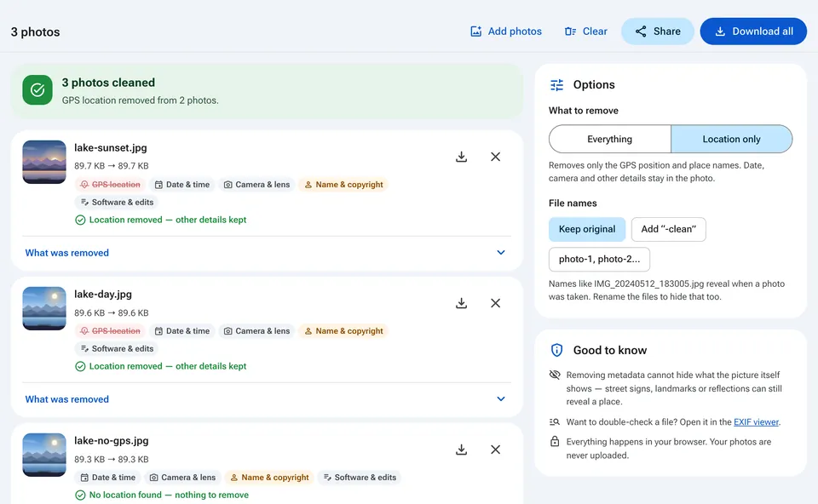Click the struck-through GPS location tag on lake-sunset.jpg

[x=110, y=185]
